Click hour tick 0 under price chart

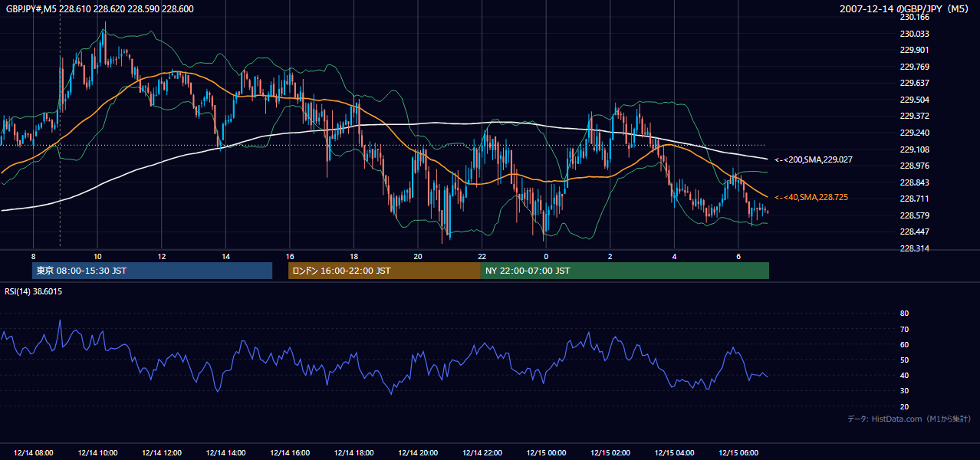coord(546,255)
